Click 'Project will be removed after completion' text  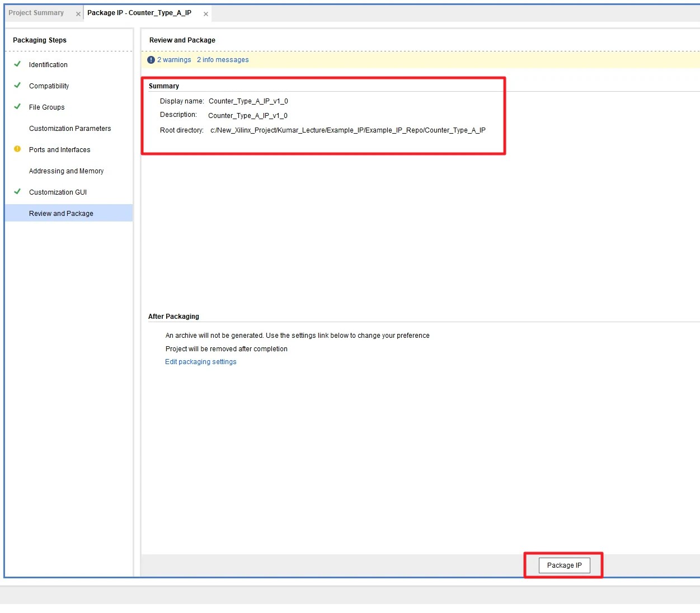coord(227,349)
